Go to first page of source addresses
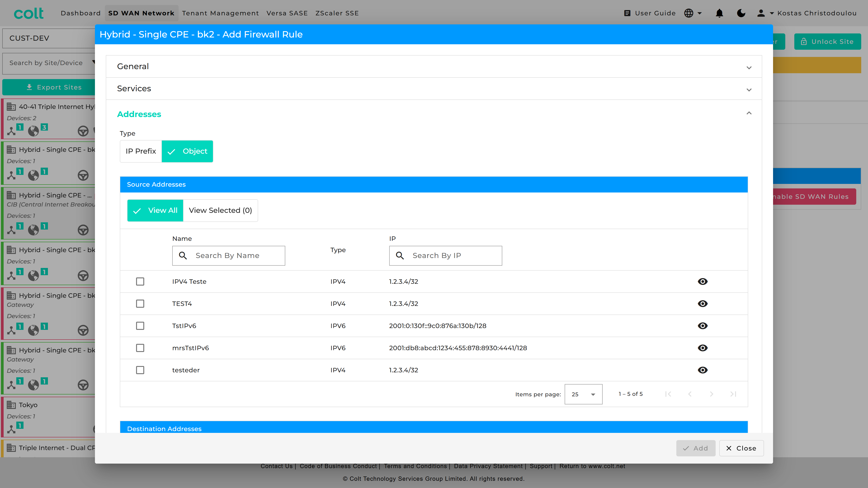The width and height of the screenshot is (868, 488). 668,394
